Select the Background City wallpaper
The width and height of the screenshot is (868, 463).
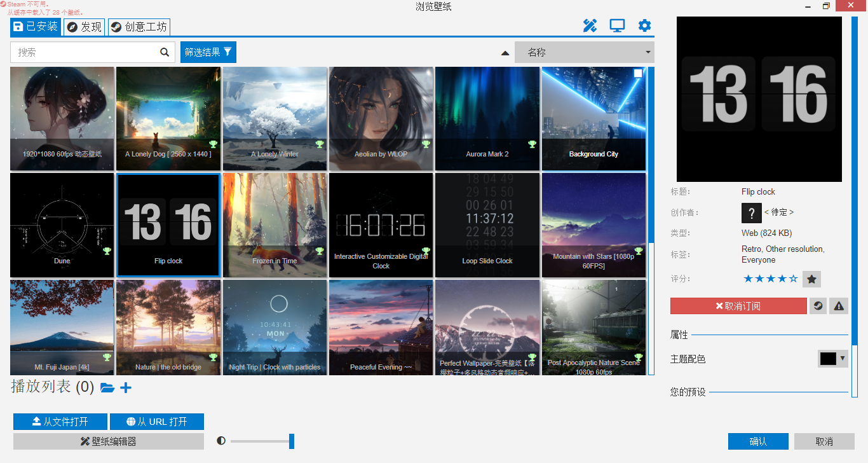(593, 118)
